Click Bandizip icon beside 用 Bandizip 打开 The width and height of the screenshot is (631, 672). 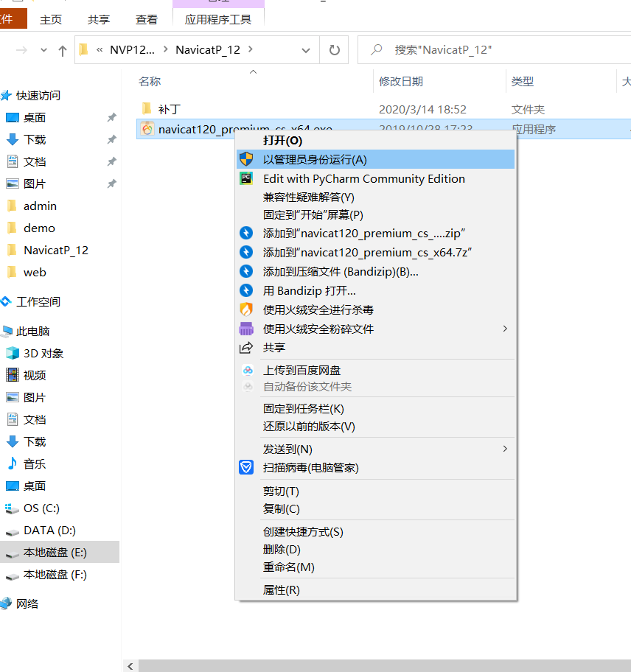click(246, 290)
